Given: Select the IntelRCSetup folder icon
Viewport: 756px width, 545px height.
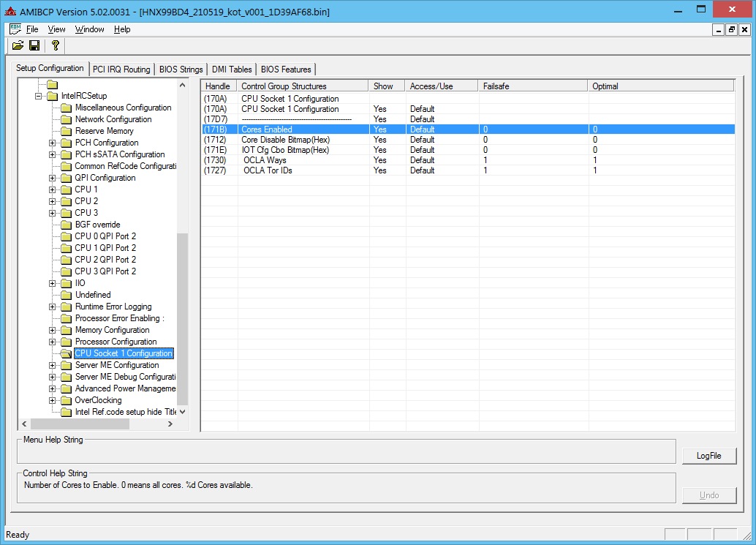Looking at the screenshot, I should coord(52,96).
